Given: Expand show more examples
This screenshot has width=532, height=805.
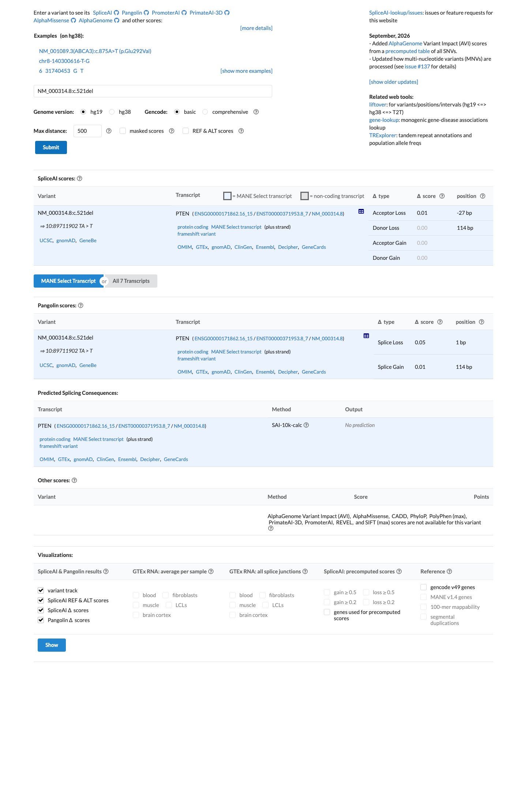Looking at the screenshot, I should [246, 71].
